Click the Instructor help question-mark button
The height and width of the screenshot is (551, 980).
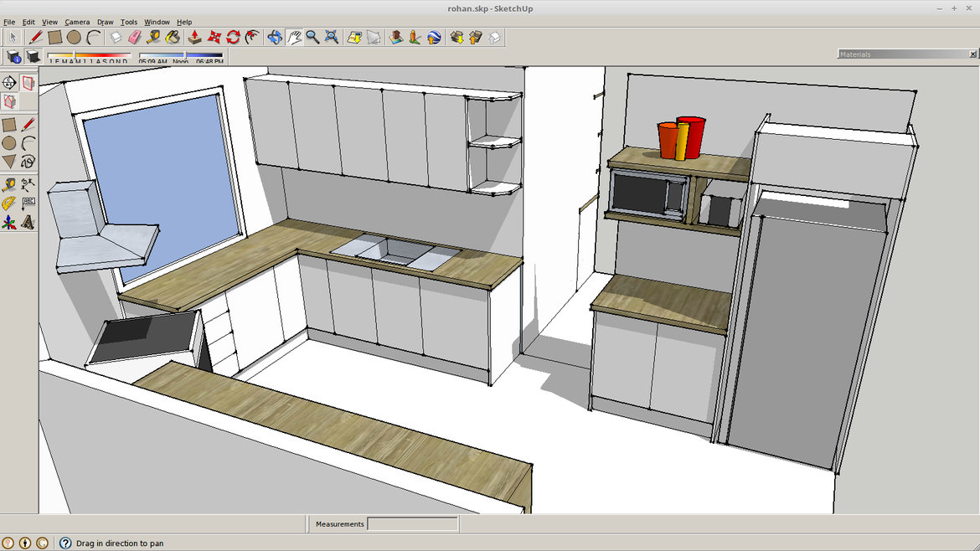65,543
